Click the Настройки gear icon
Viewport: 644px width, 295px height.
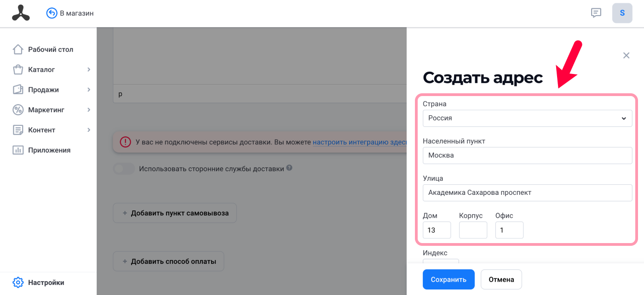(x=18, y=282)
